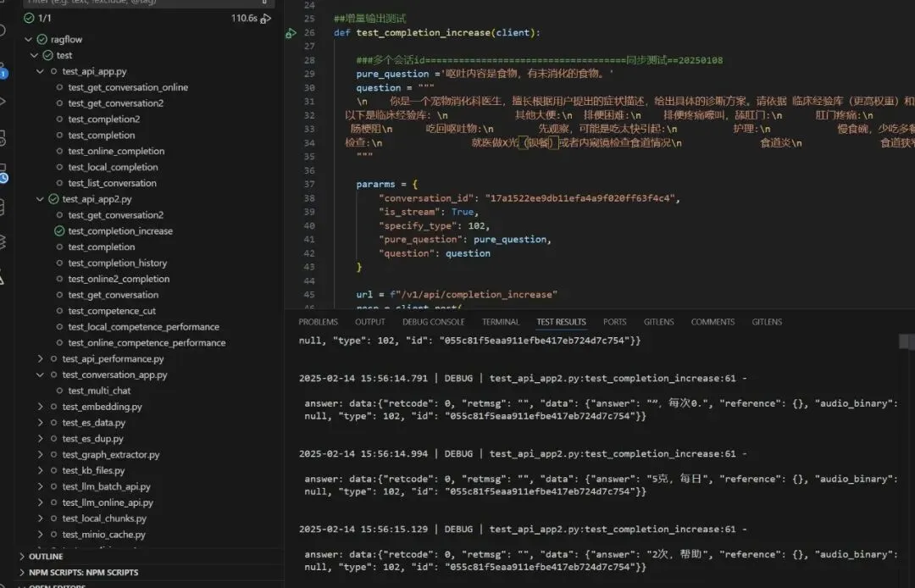Expand the test_api_performance.py node
The width and height of the screenshot is (915, 588).
point(40,358)
